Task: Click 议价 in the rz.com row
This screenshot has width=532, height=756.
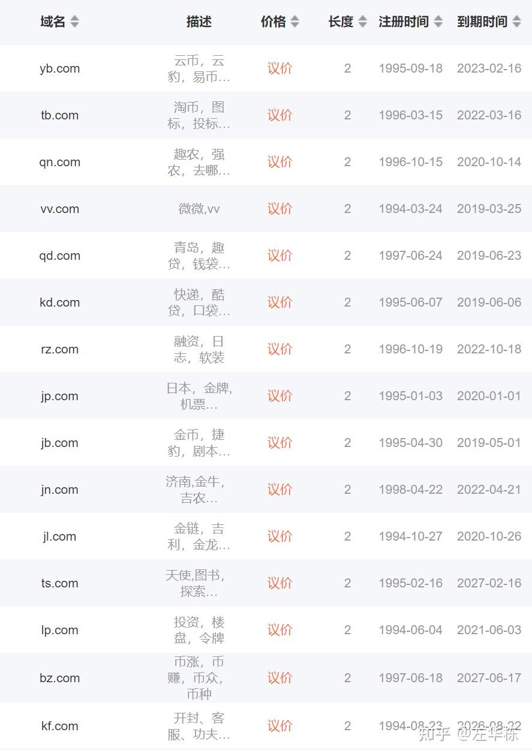Action: click(x=279, y=349)
